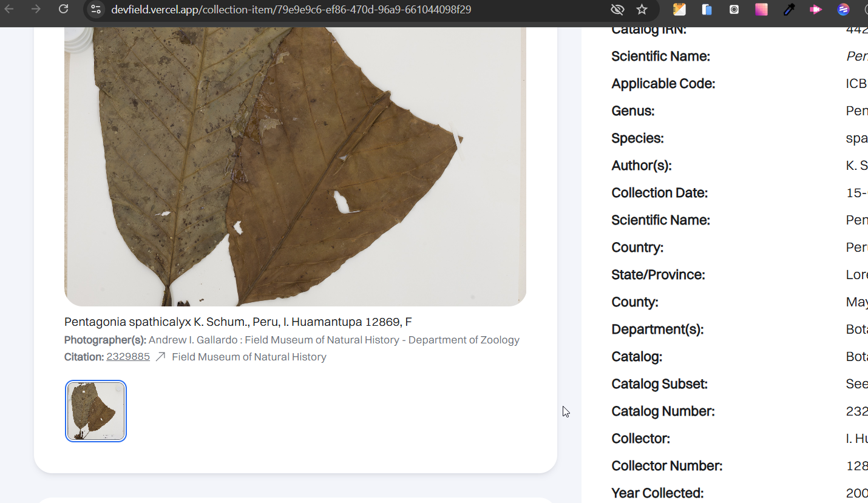Open the blue overlapping pages extension

pyautogui.click(x=707, y=10)
